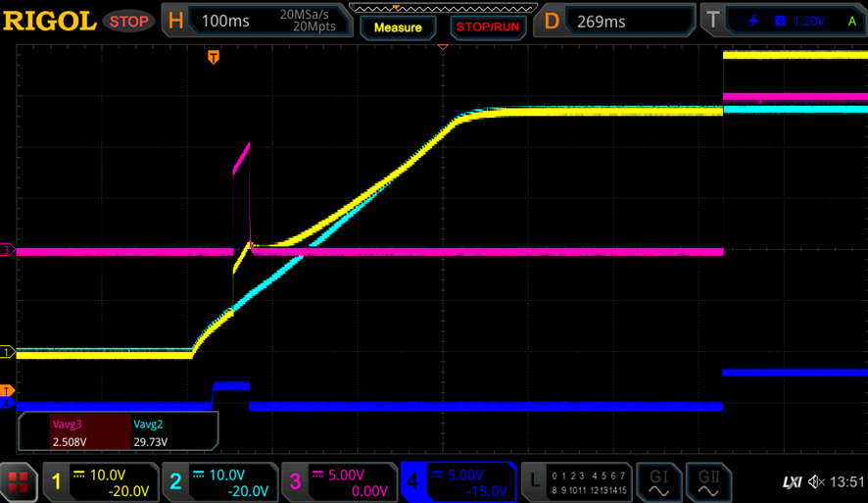Click the channel 4 DC coupling icon

pyautogui.click(x=437, y=475)
